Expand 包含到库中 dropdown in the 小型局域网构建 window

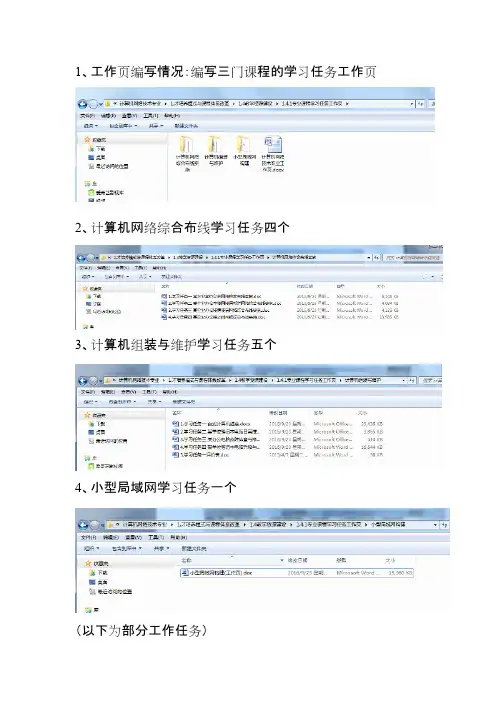[127, 548]
